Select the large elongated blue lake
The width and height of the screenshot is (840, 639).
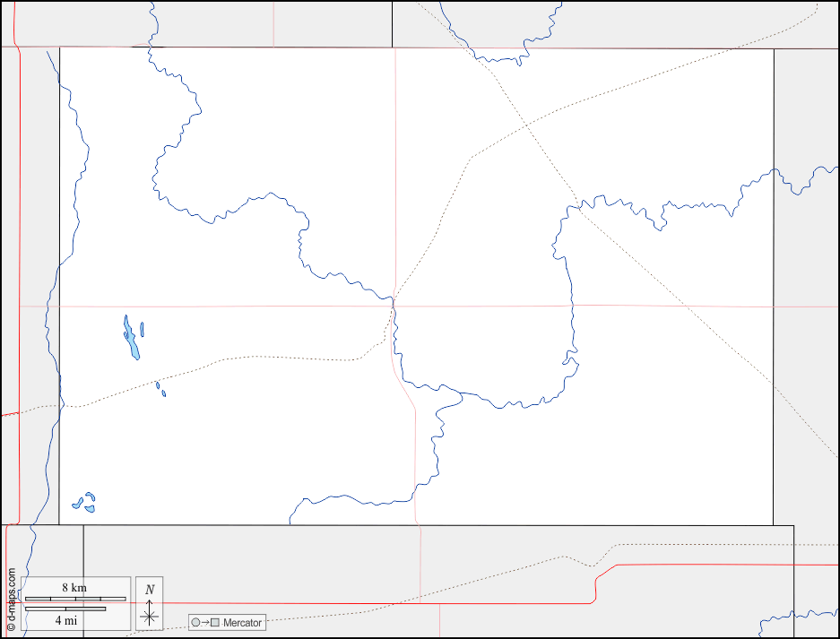click(x=132, y=339)
